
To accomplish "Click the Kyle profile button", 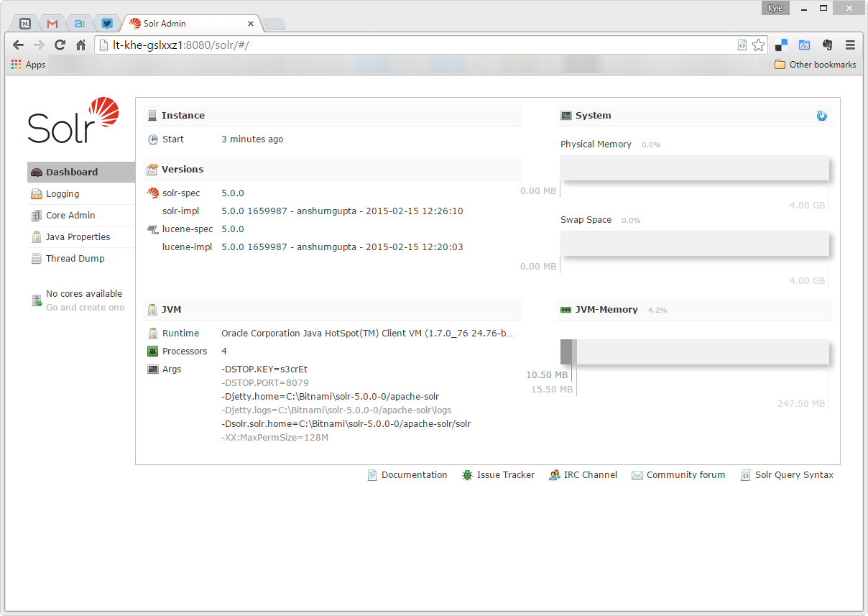I will tap(777, 7).
